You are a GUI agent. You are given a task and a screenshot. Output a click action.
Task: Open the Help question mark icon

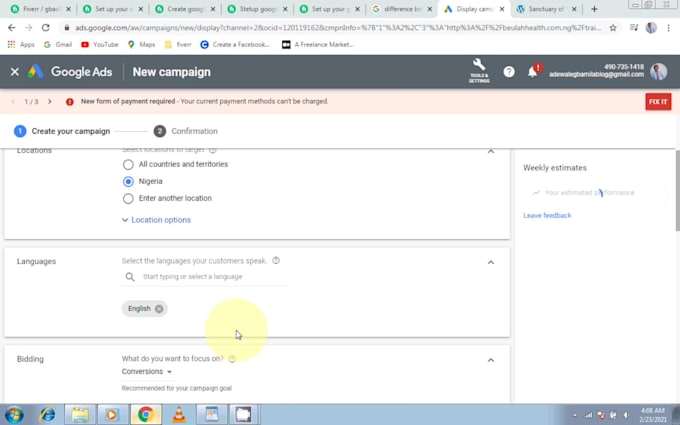click(509, 72)
